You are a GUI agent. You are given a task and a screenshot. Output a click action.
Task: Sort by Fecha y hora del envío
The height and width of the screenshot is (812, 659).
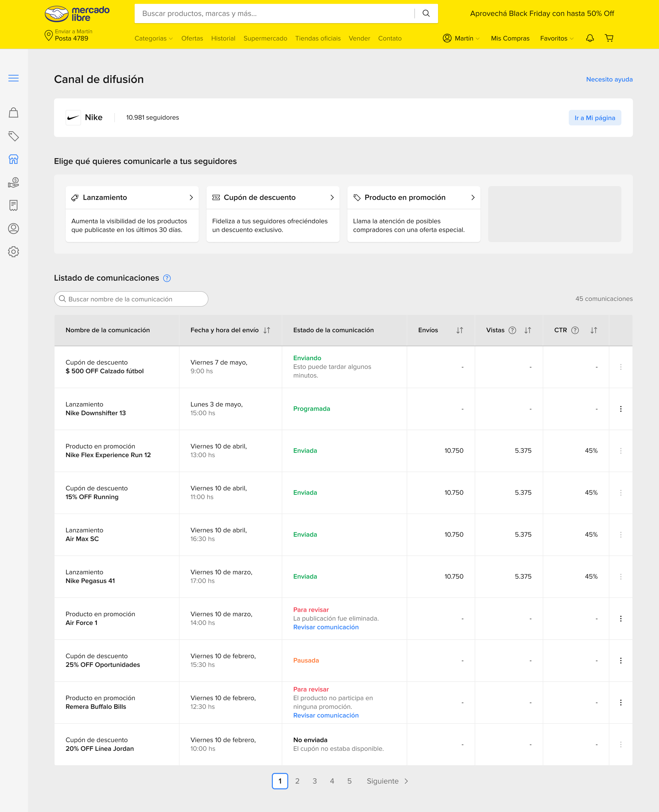click(x=267, y=330)
